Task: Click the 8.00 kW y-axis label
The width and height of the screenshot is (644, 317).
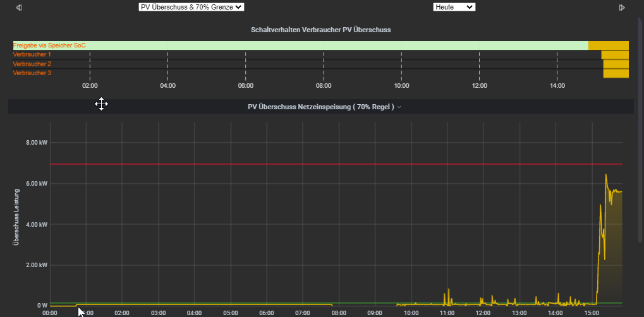Action: click(x=37, y=143)
